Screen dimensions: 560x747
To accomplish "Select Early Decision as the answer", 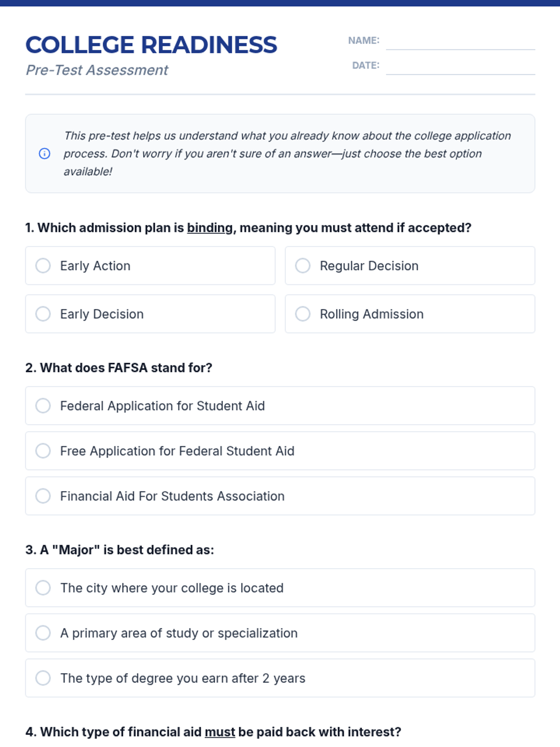I will tap(43, 314).
